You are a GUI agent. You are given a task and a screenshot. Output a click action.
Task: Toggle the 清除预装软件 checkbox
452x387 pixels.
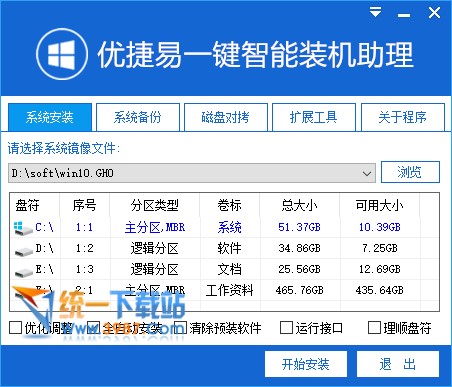(180, 328)
